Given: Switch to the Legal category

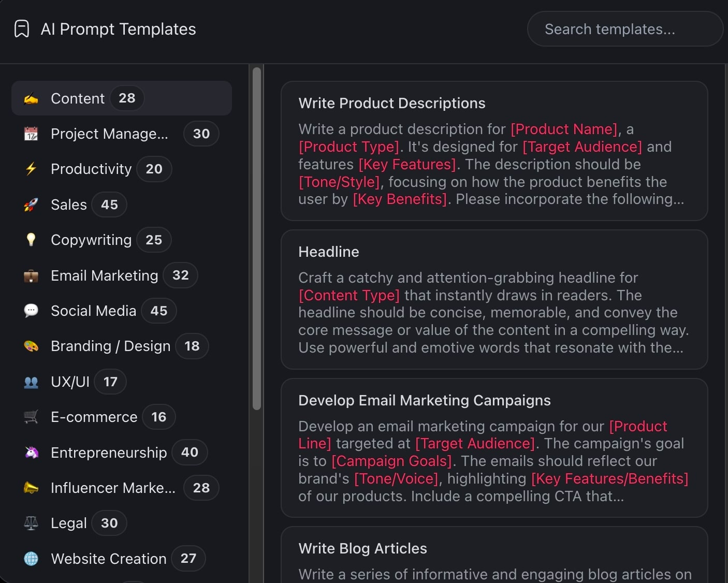Looking at the screenshot, I should 69,523.
